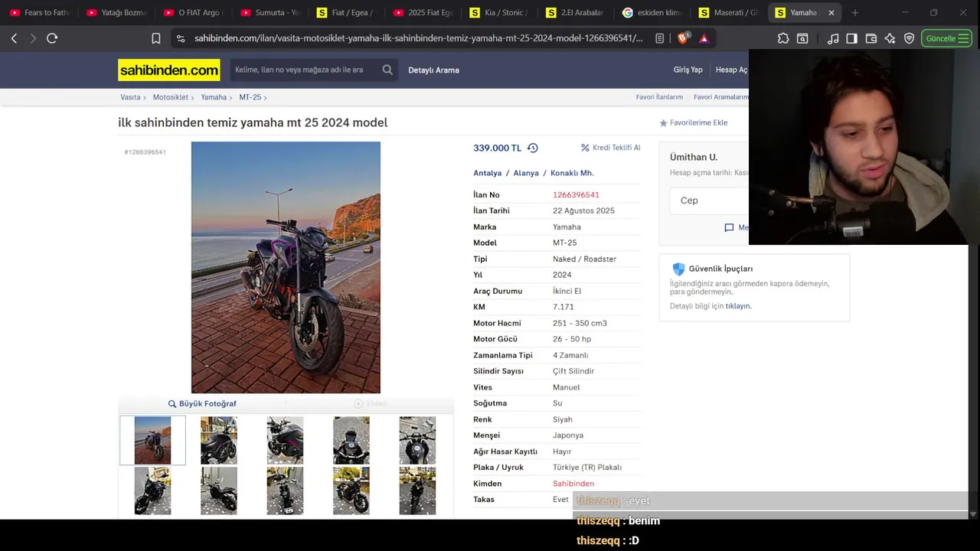
Task: Go back with the browser back arrow
Action: [x=14, y=38]
